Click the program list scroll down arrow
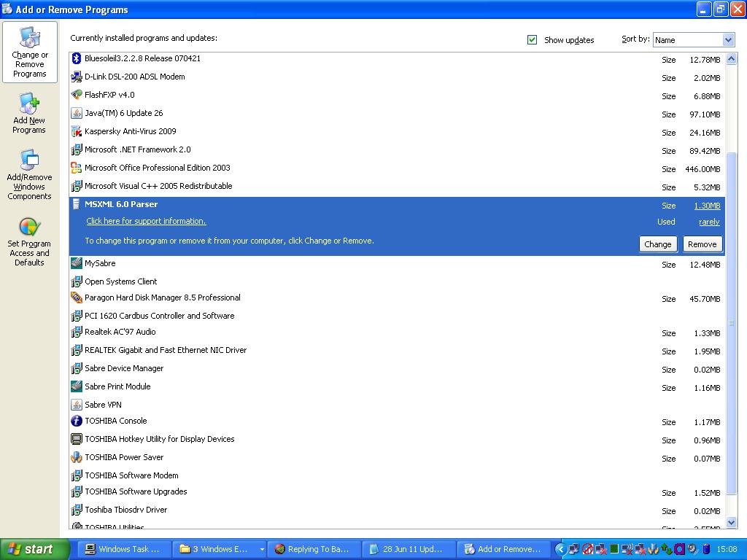The image size is (747, 560). tap(731, 522)
